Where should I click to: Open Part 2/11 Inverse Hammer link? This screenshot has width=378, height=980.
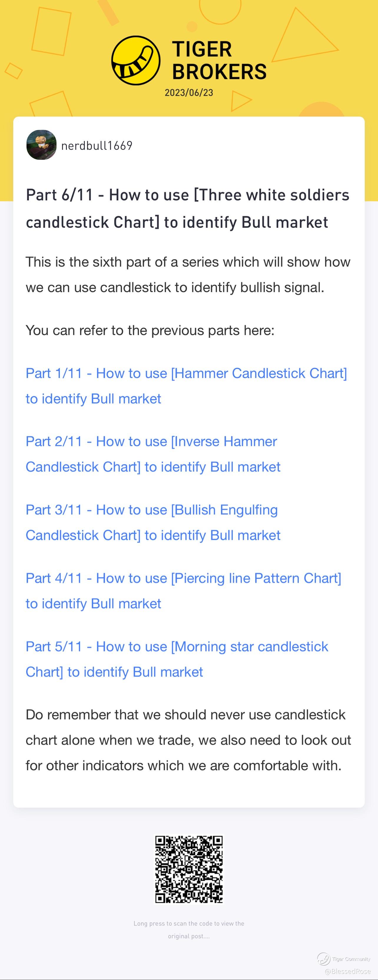click(x=153, y=454)
